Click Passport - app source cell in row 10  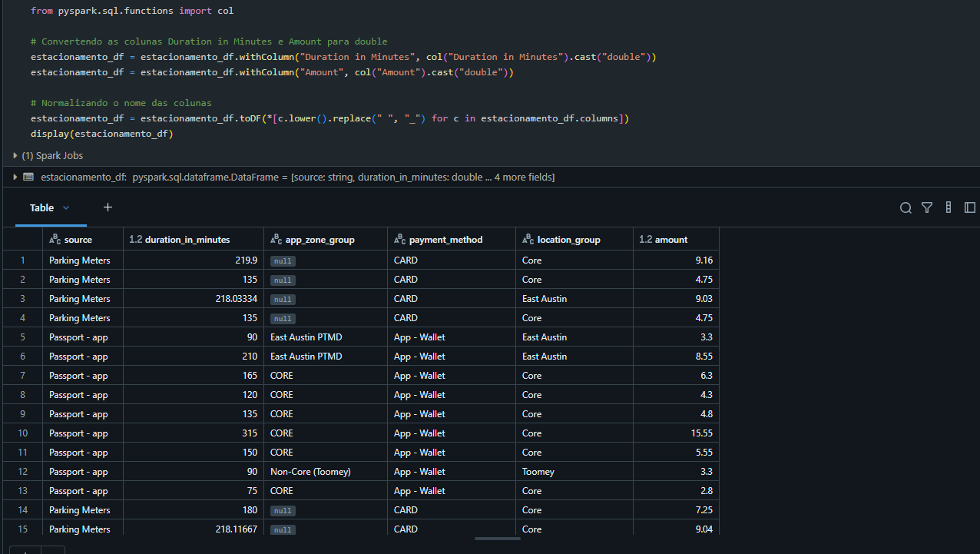(x=83, y=433)
